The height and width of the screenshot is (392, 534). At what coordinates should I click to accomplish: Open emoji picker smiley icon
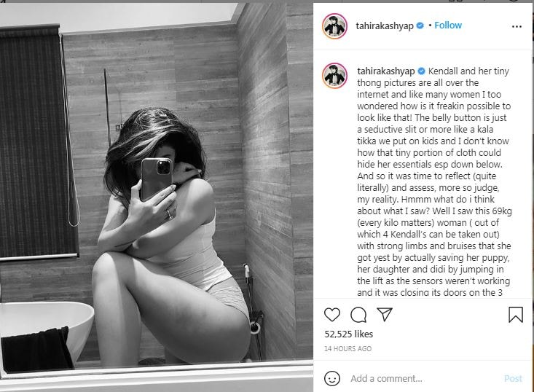(332, 378)
